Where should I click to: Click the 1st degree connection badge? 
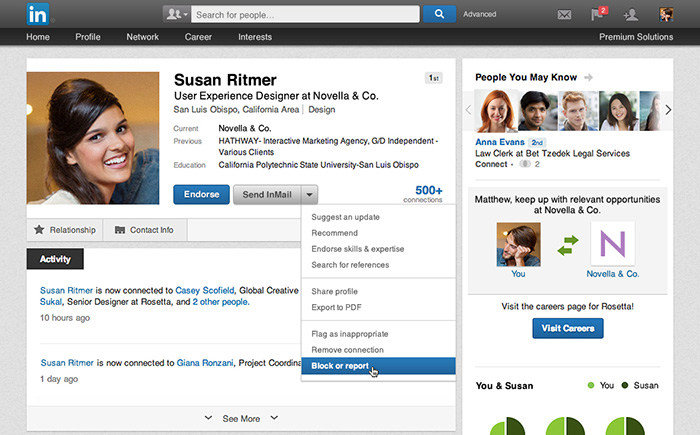(433, 78)
